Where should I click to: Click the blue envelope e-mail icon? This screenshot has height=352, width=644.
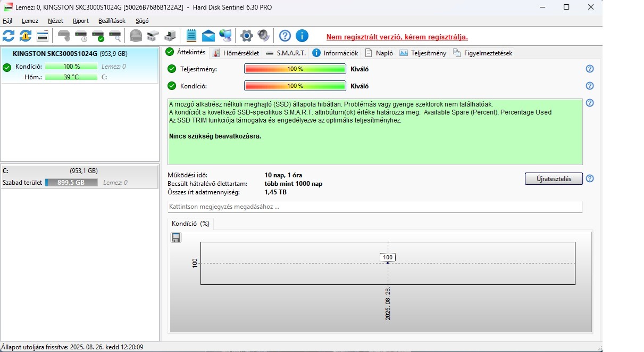tap(208, 36)
